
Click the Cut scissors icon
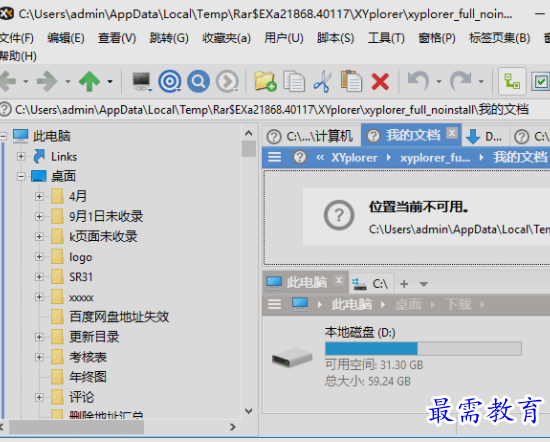coord(322,81)
